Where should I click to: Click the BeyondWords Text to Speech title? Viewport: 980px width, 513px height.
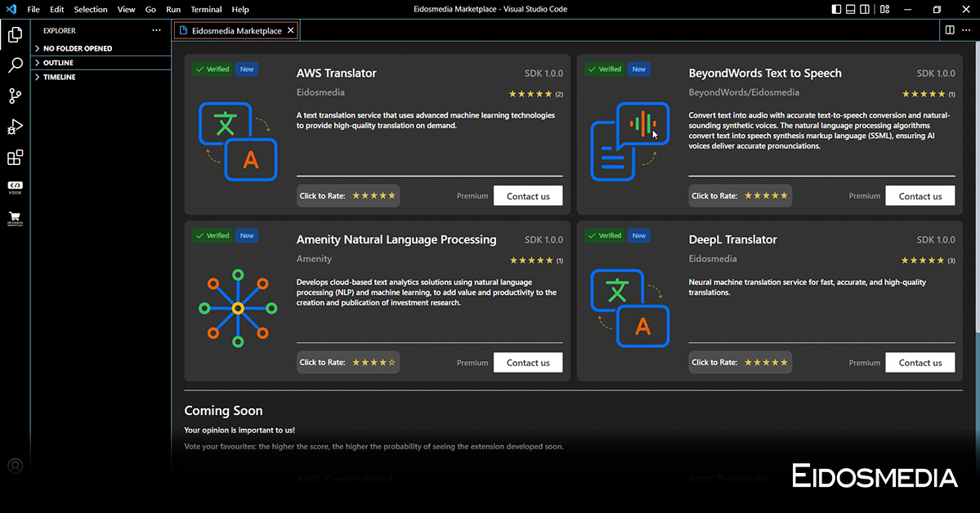pos(765,73)
